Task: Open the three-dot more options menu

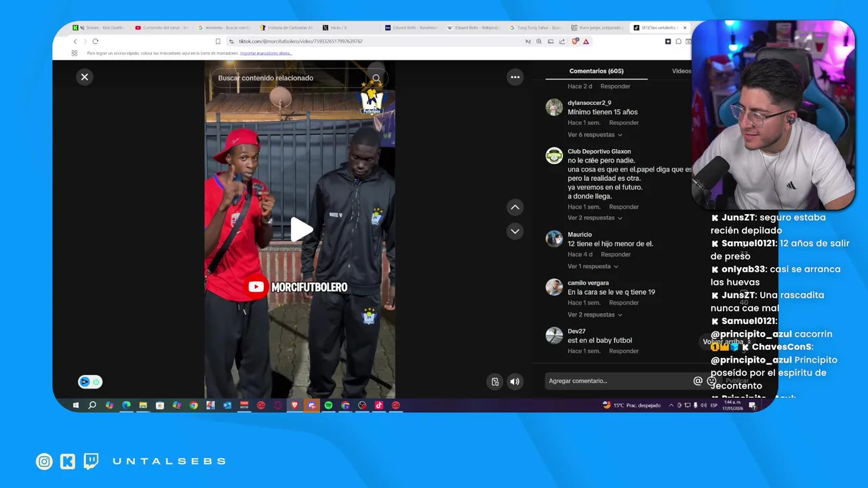Action: (x=515, y=77)
